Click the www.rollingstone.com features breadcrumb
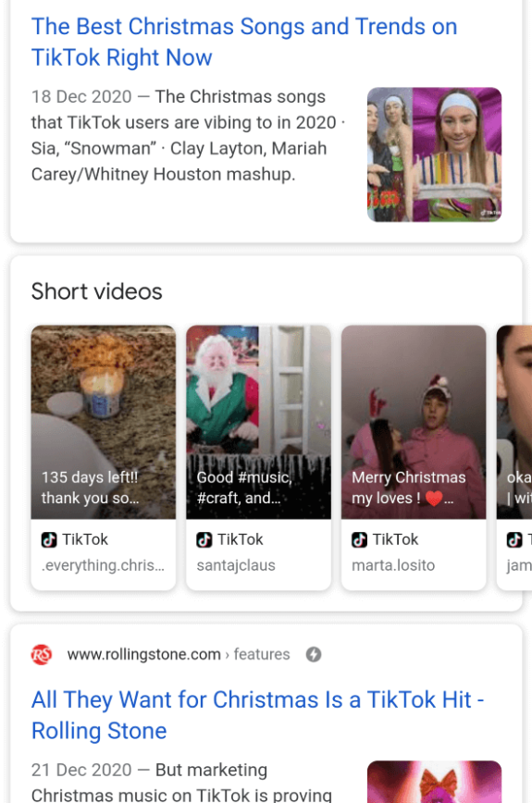 pos(179,654)
